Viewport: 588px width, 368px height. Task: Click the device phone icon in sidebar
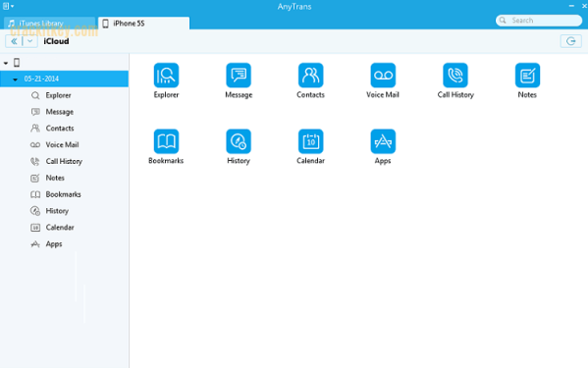17,63
